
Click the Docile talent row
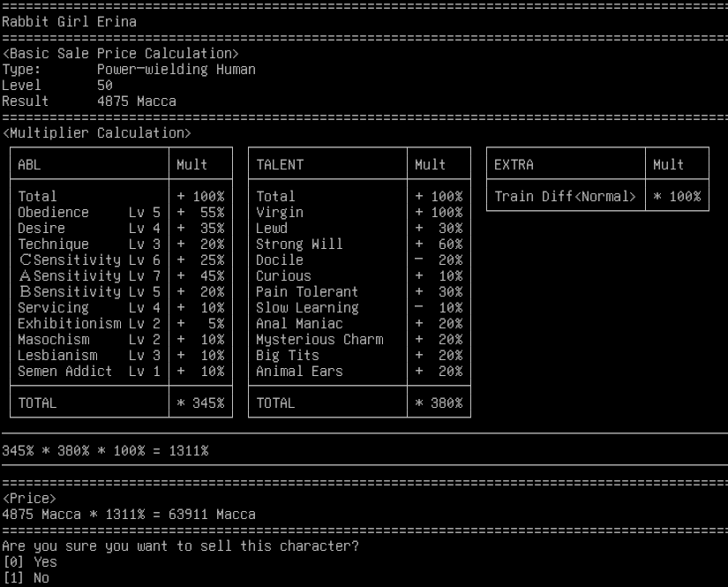click(x=359, y=260)
